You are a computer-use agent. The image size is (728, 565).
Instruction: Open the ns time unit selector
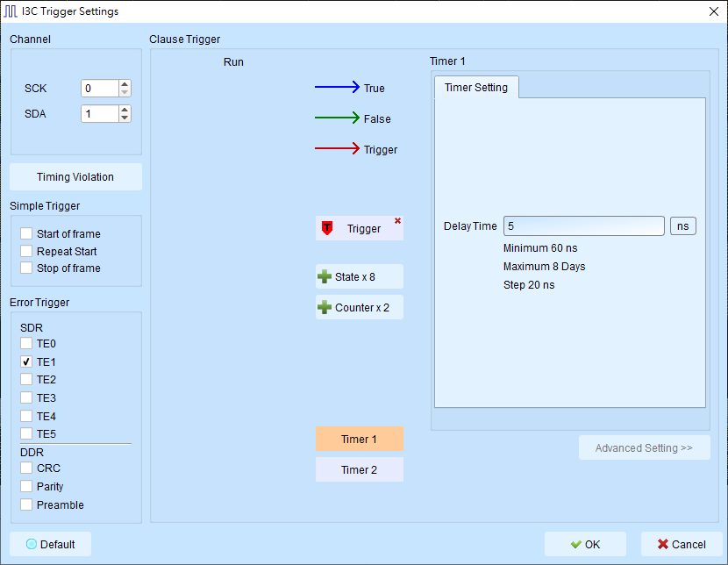tap(683, 226)
